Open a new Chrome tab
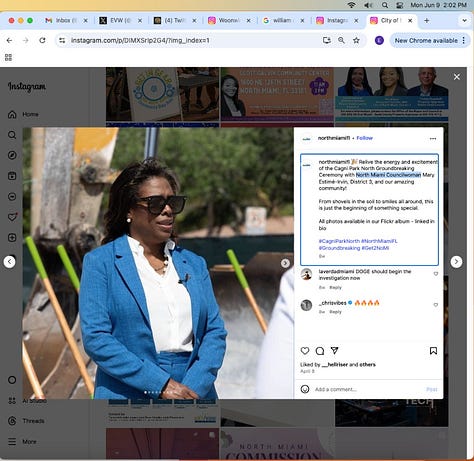474x461 pixels. [427, 21]
